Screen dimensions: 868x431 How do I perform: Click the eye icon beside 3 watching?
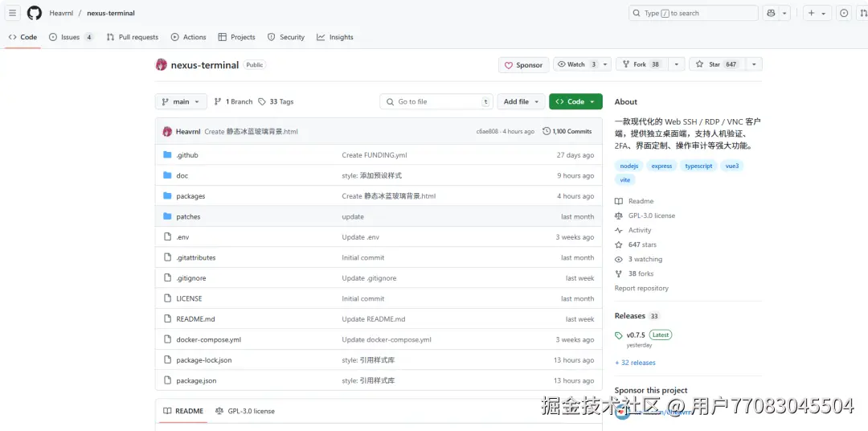coord(618,259)
